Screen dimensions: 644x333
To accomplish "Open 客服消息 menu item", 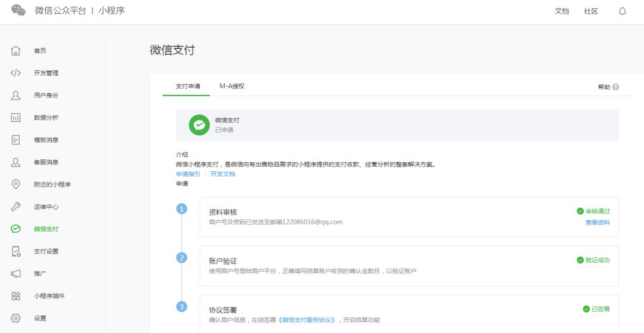I will (x=46, y=162).
